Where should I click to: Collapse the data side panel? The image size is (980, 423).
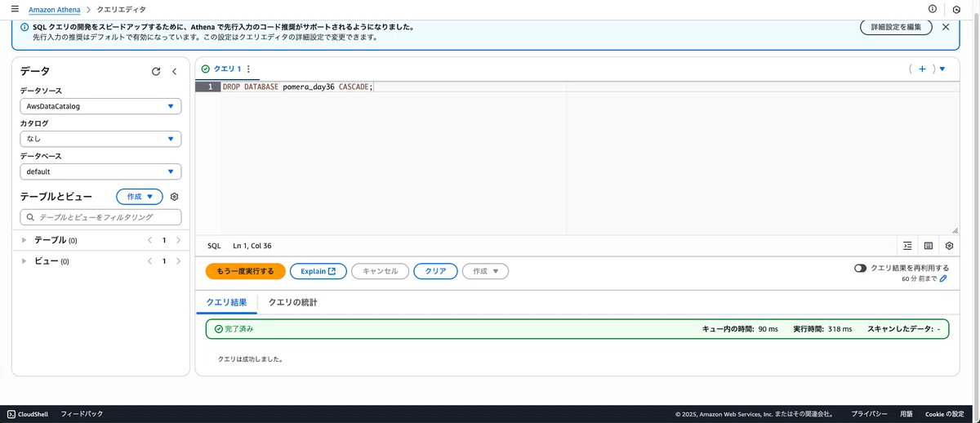tap(174, 71)
